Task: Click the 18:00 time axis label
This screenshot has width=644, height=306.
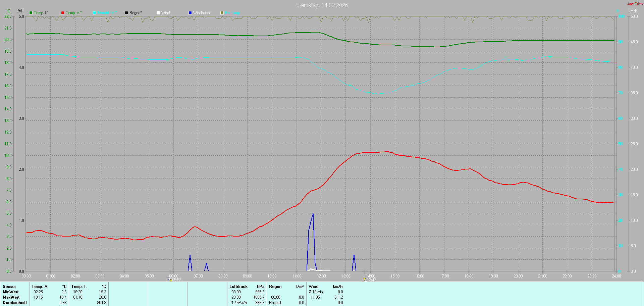Action: click(x=469, y=276)
